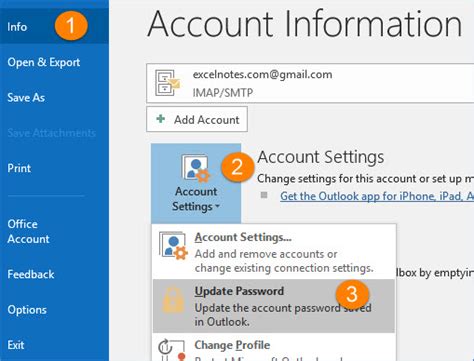This screenshot has width=474, height=361.
Task: Click the mailbox cabinet account icon
Action: coord(167,83)
